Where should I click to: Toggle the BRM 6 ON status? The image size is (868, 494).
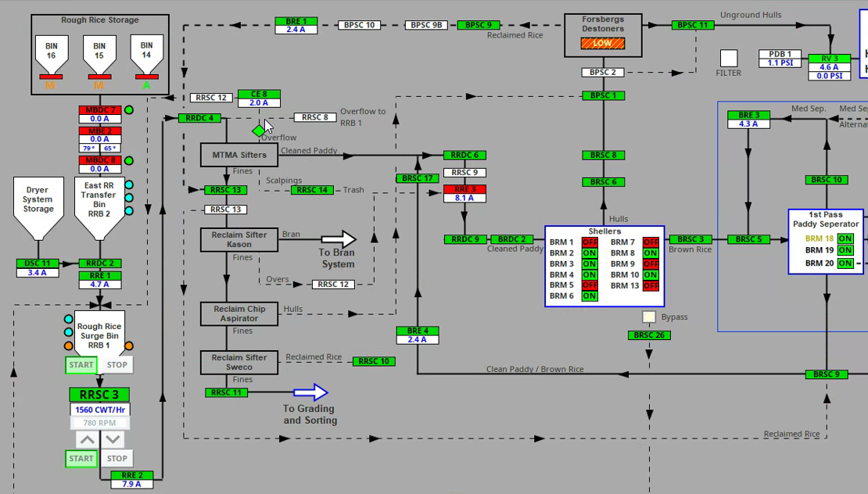click(590, 296)
